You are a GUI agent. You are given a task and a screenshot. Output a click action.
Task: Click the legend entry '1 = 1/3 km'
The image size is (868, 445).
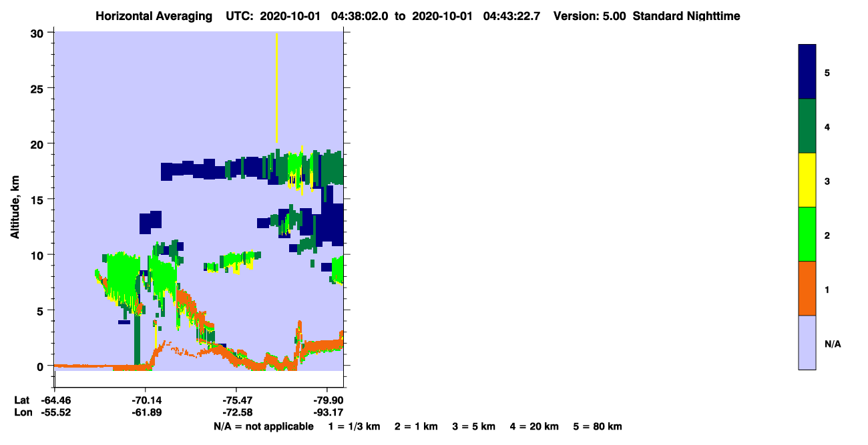[x=355, y=426]
